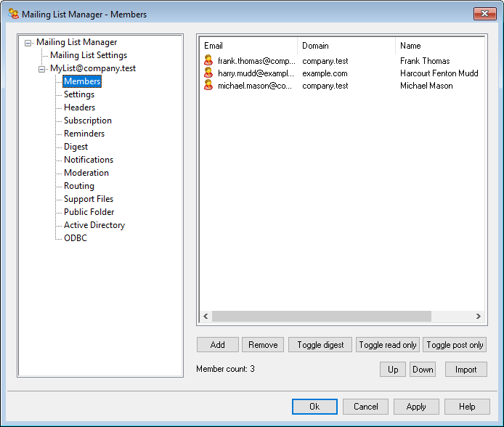Collapse the Mailing List Manager tree node
This screenshot has width=504, height=427.
(28, 43)
